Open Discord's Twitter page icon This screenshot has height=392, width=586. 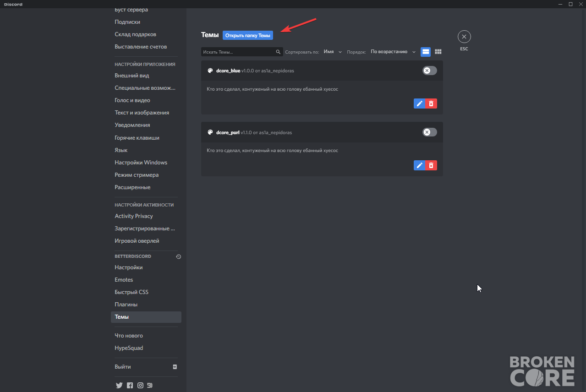tap(119, 386)
